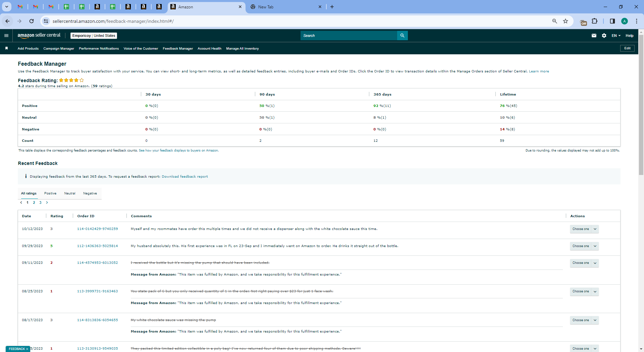Open Account Health
Image resolution: width=644 pixels, height=352 pixels.
[210, 49]
